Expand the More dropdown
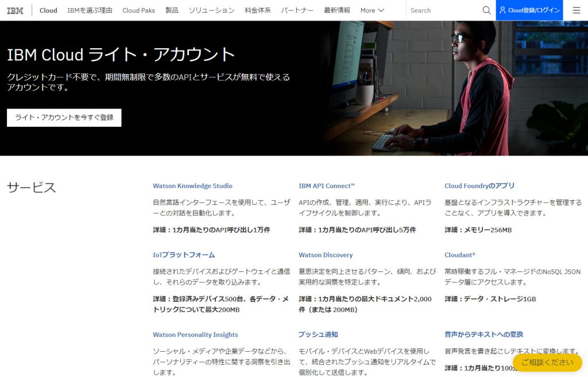588x377 pixels. tap(372, 10)
